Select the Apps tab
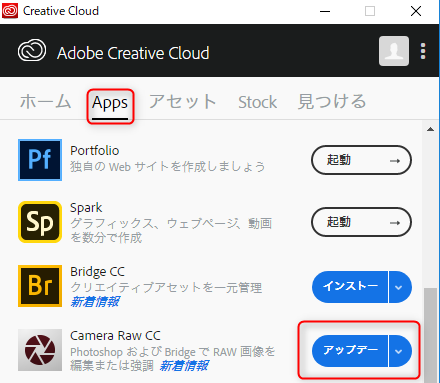 tap(110, 104)
